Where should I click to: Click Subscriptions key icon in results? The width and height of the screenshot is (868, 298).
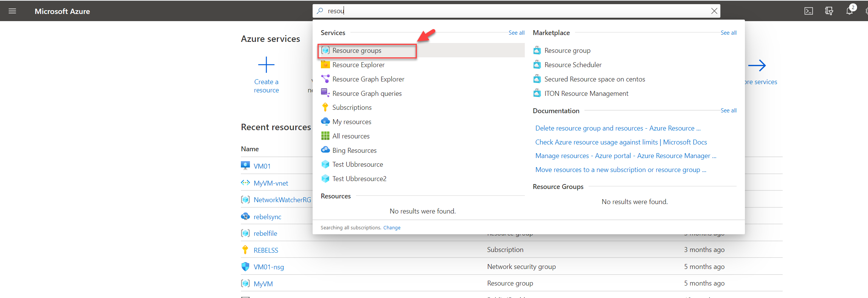pyautogui.click(x=325, y=107)
